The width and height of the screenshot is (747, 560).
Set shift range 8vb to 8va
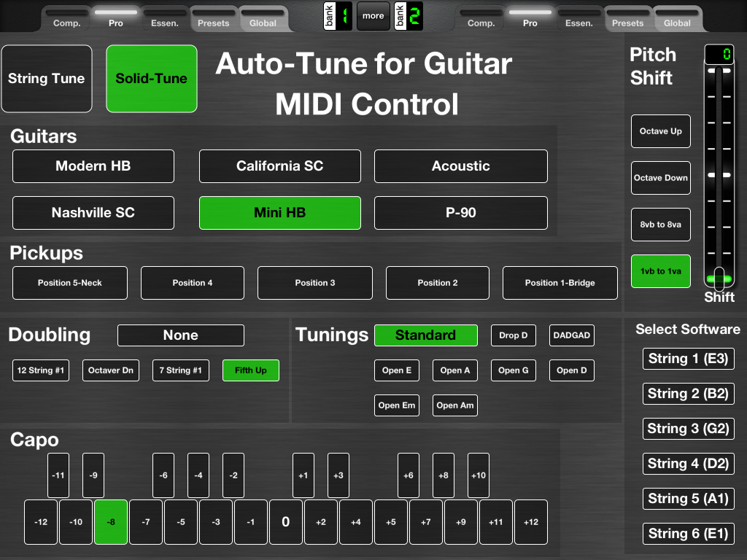(661, 225)
